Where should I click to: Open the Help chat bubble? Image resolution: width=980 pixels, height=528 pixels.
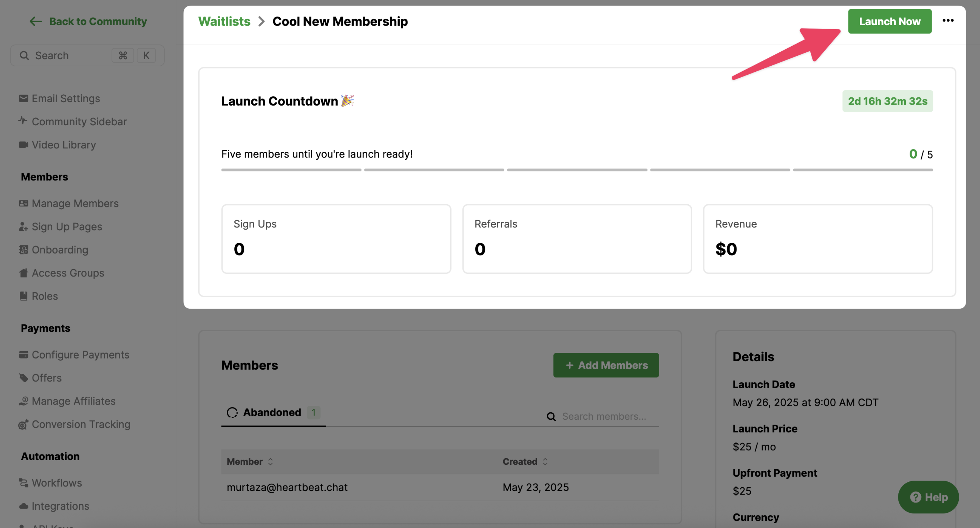point(928,497)
